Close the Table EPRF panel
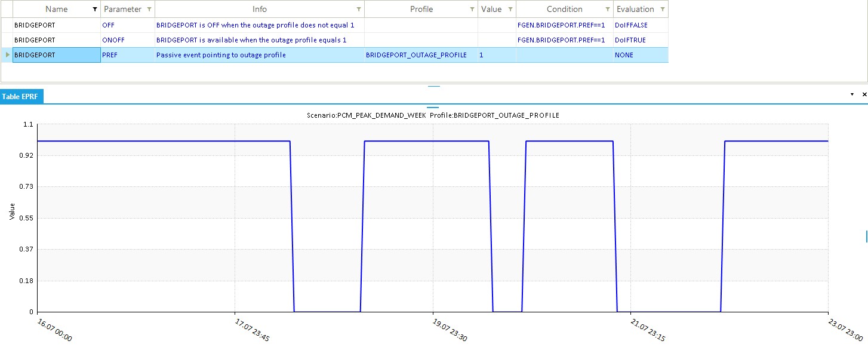868x350 pixels. [864, 95]
